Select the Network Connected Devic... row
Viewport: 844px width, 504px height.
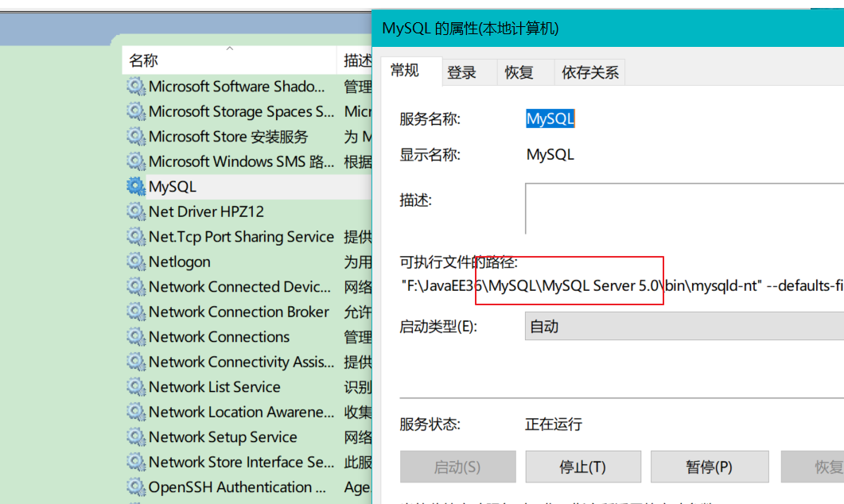tap(247, 287)
